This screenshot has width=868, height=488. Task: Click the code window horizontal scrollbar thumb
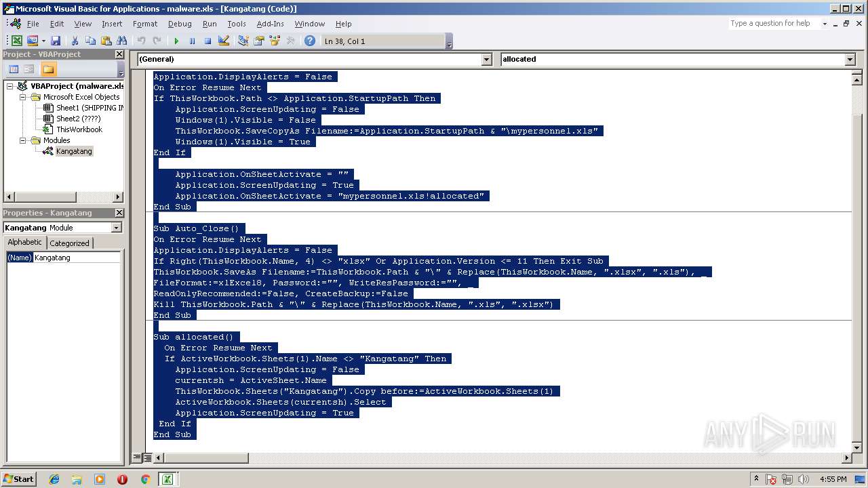point(206,458)
